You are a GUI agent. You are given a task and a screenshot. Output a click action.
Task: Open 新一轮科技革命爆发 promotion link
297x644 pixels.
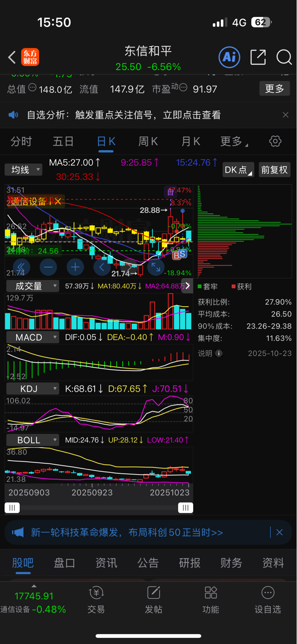[127, 533]
